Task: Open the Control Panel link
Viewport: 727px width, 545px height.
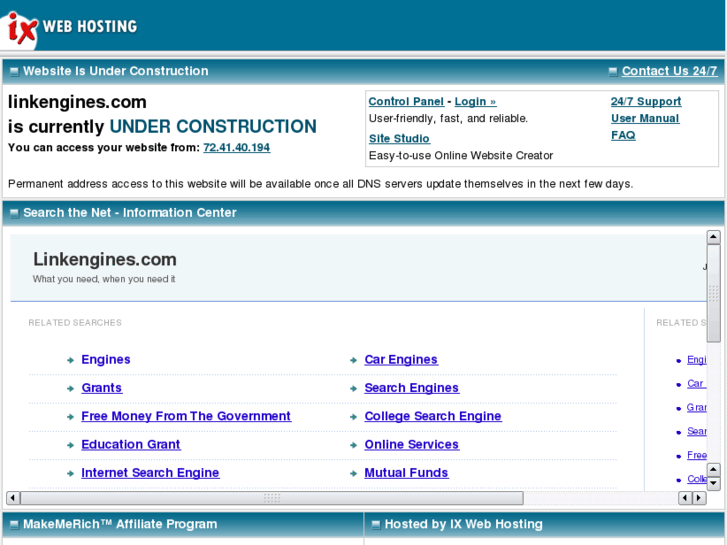Action: pos(406,102)
